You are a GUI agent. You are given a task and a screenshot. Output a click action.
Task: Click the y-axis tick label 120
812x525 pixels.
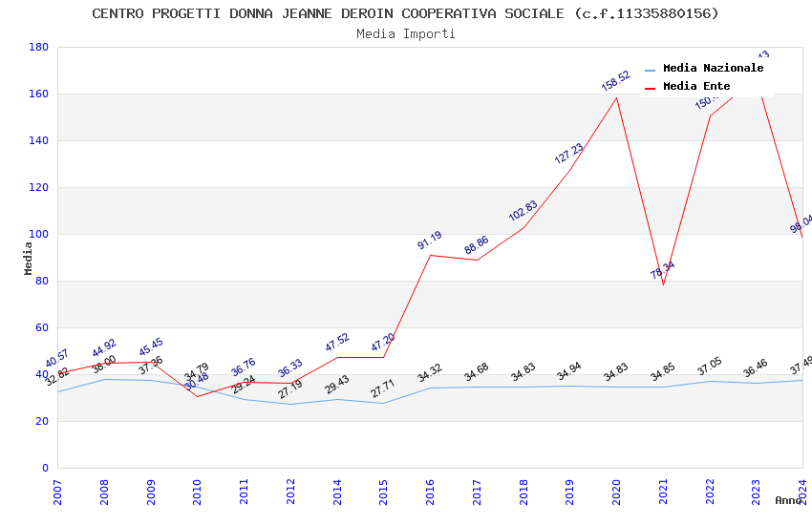(x=39, y=187)
